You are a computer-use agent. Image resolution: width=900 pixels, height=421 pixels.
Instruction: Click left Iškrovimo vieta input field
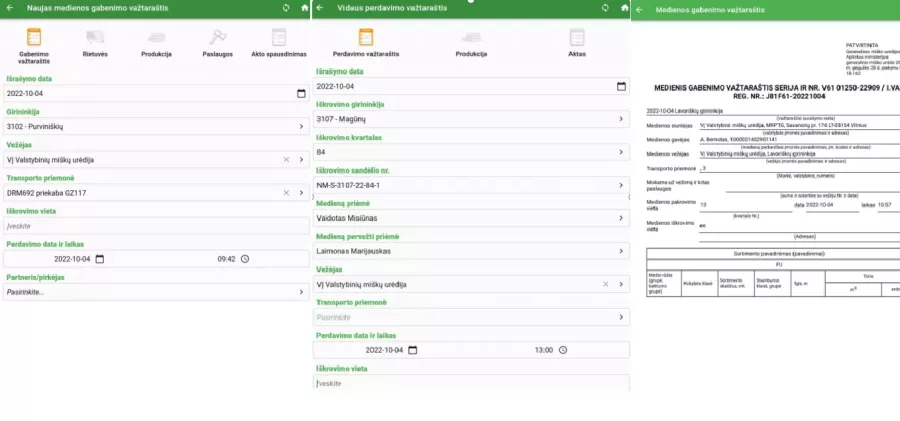tap(155, 226)
